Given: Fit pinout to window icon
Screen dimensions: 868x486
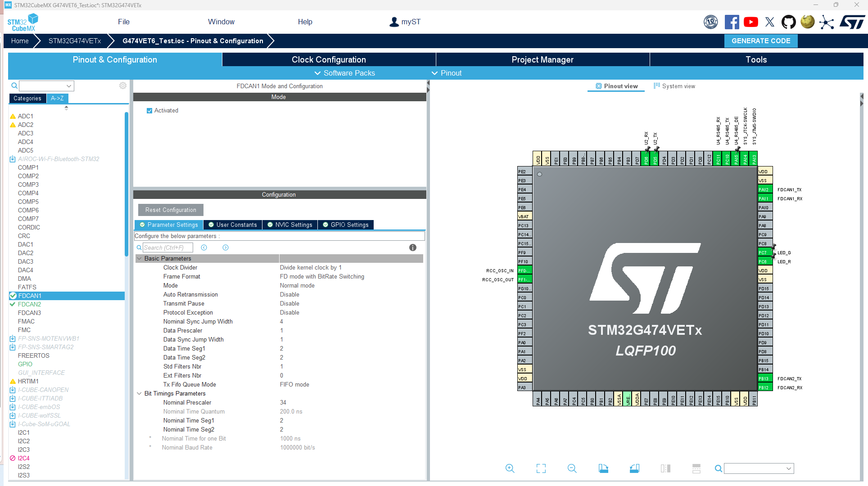Looking at the screenshot, I should tap(541, 468).
